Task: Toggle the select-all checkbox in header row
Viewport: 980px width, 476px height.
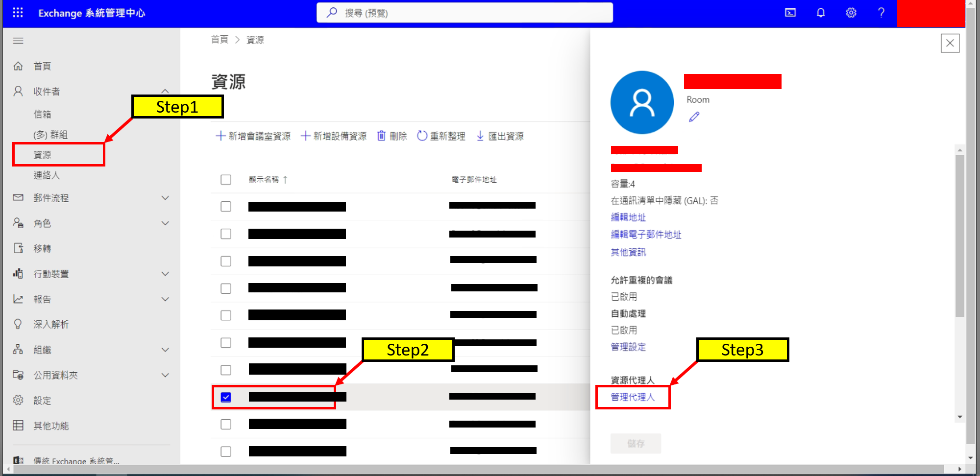Action: tap(226, 180)
